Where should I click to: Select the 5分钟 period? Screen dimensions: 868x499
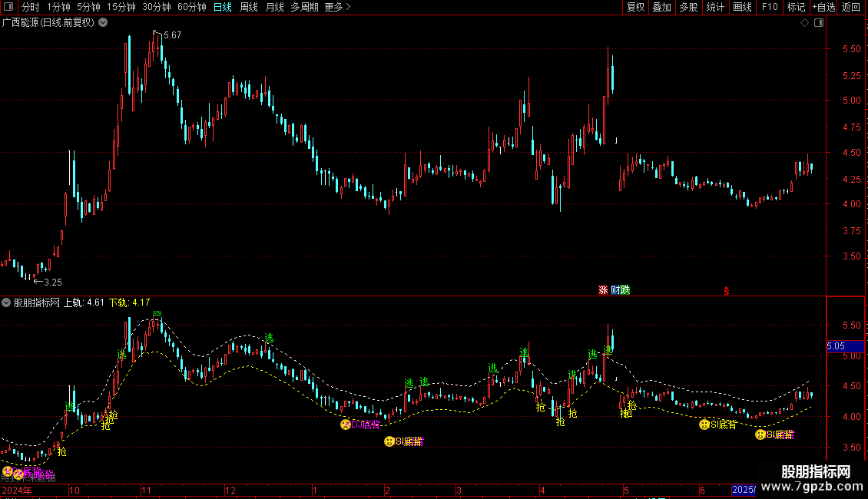[x=88, y=7]
